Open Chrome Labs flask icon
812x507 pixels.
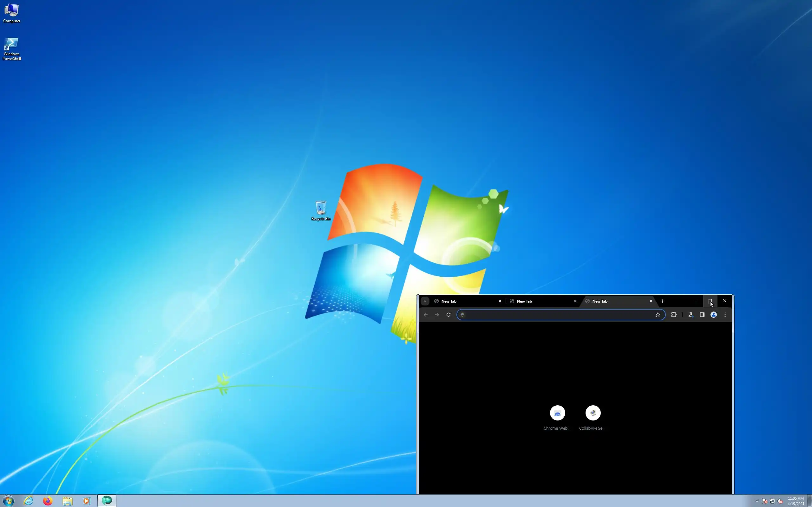pyautogui.click(x=691, y=315)
